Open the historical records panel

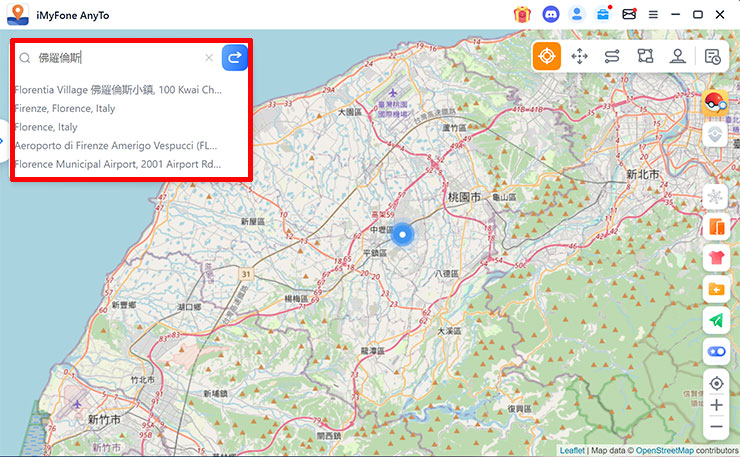tap(712, 56)
